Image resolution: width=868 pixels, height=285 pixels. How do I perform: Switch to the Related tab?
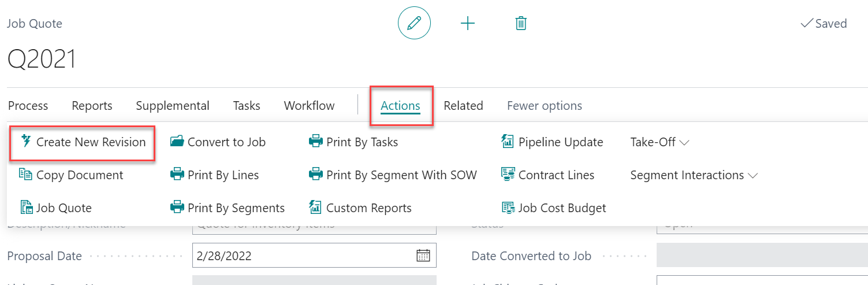coord(463,106)
